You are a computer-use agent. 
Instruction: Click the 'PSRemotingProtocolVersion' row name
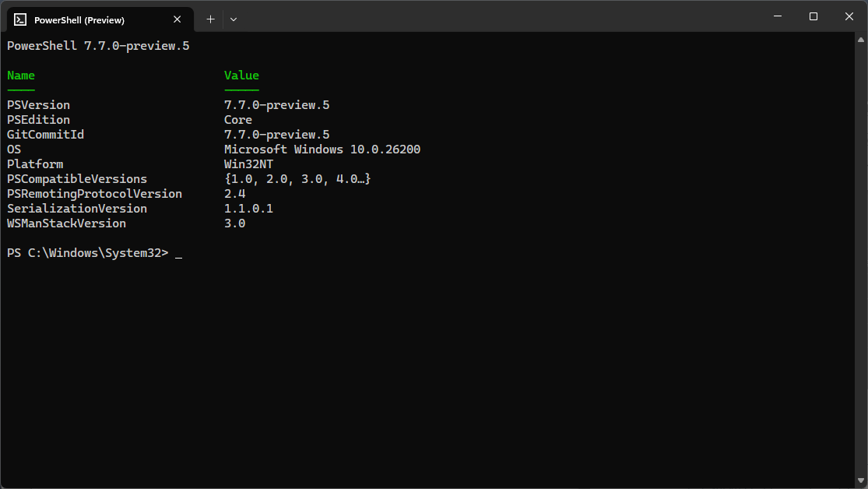click(x=94, y=194)
